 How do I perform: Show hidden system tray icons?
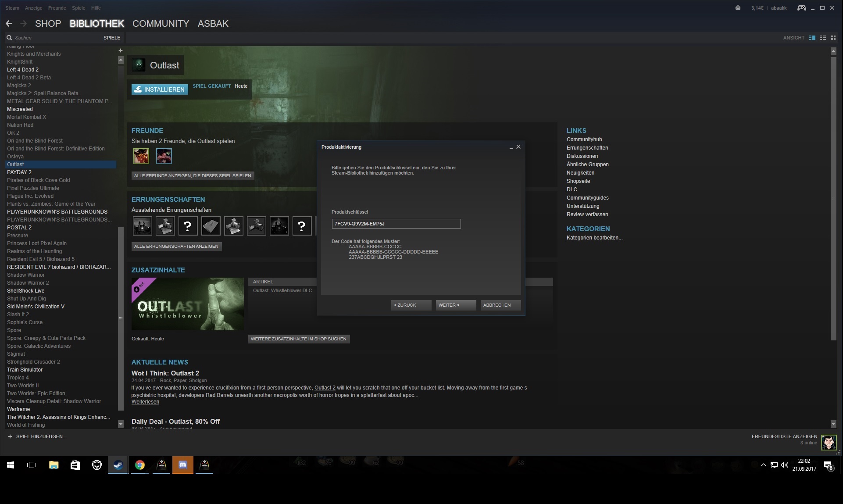click(x=763, y=465)
